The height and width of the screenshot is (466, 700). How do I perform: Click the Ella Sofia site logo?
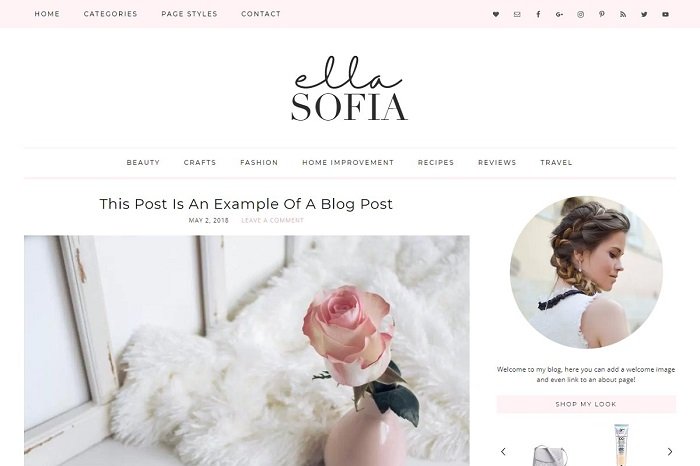pyautogui.click(x=349, y=88)
